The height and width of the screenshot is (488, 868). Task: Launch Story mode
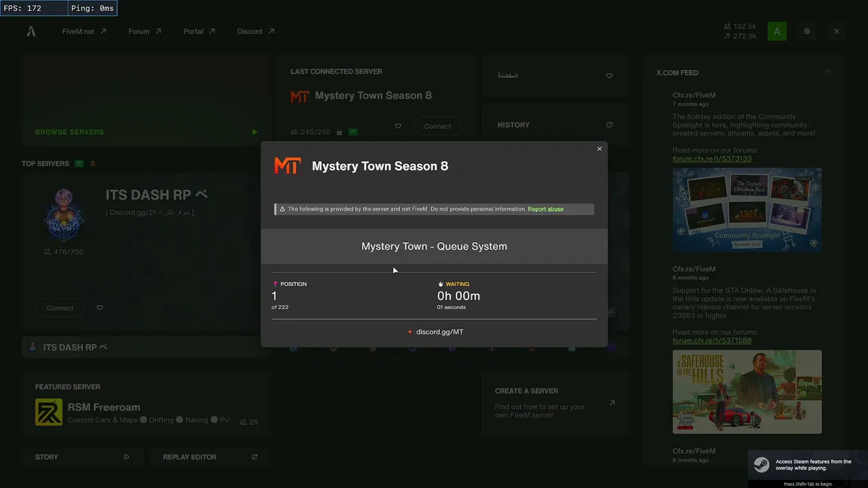pyautogui.click(x=83, y=457)
